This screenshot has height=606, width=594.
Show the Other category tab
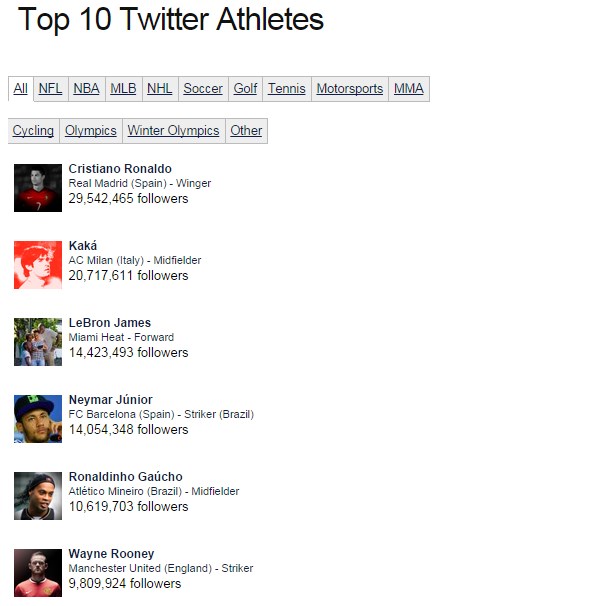point(246,131)
